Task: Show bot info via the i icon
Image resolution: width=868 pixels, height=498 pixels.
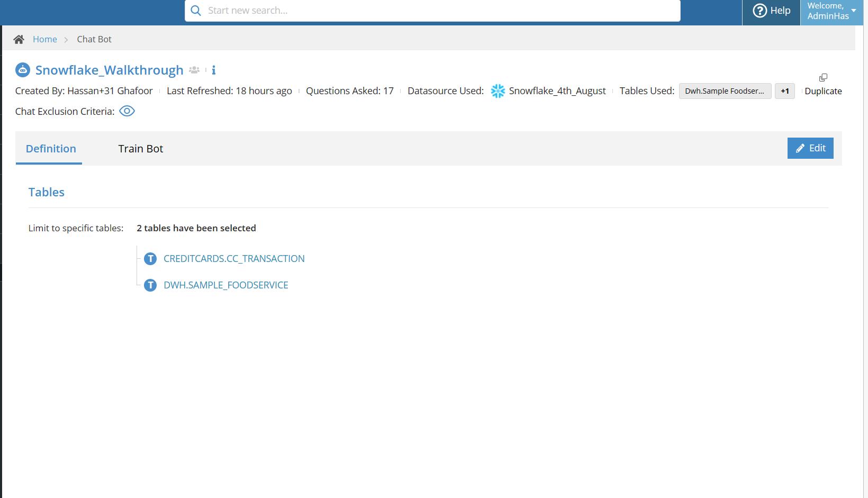Action: point(214,70)
